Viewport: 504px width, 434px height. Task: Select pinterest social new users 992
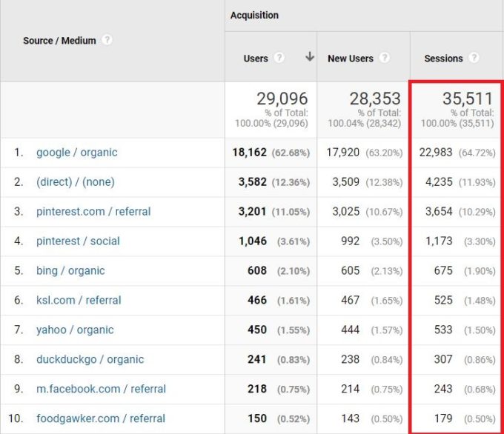[351, 241]
